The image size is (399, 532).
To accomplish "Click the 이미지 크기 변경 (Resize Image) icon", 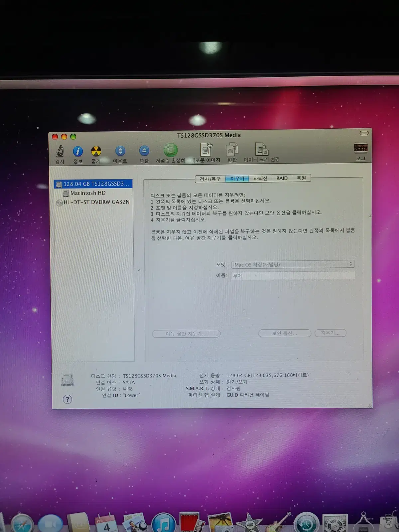I will point(262,149).
